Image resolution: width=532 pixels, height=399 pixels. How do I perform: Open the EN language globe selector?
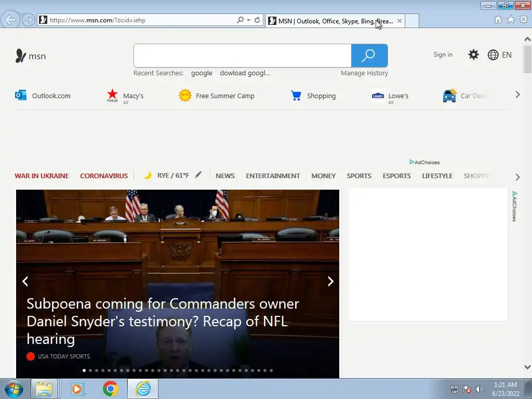tap(499, 55)
